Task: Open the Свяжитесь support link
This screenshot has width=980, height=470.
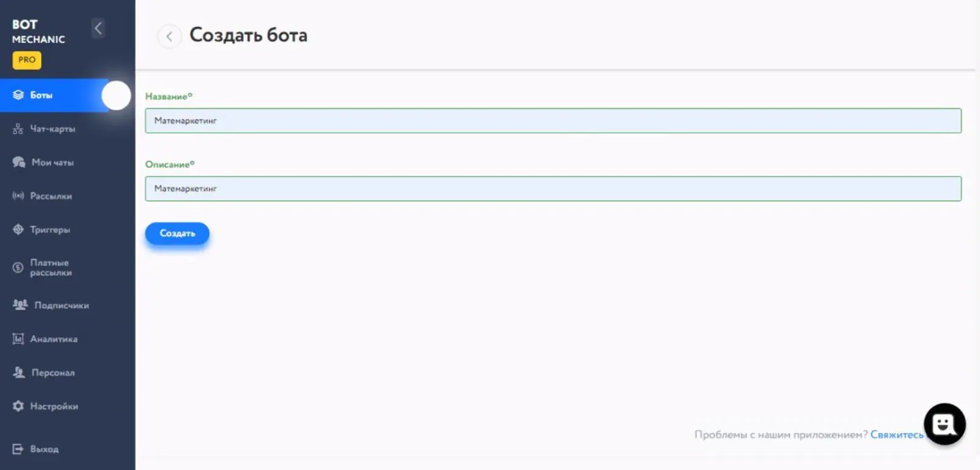Action: 897,434
